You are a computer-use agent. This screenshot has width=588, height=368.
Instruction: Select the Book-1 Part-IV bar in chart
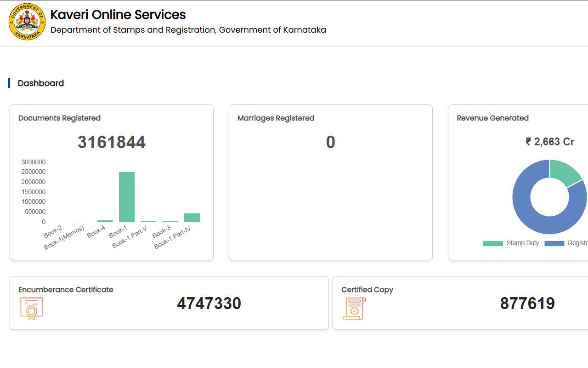192,218
